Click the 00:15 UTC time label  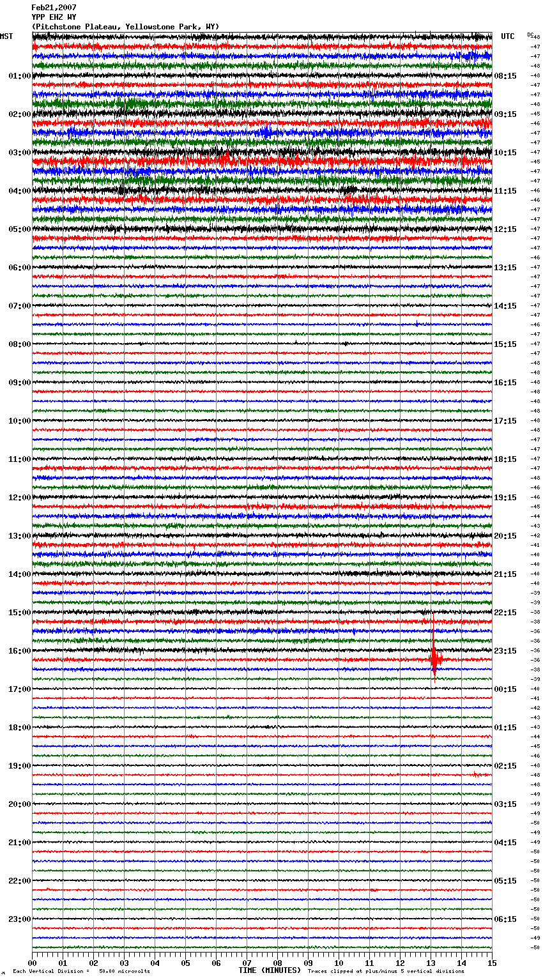(505, 689)
